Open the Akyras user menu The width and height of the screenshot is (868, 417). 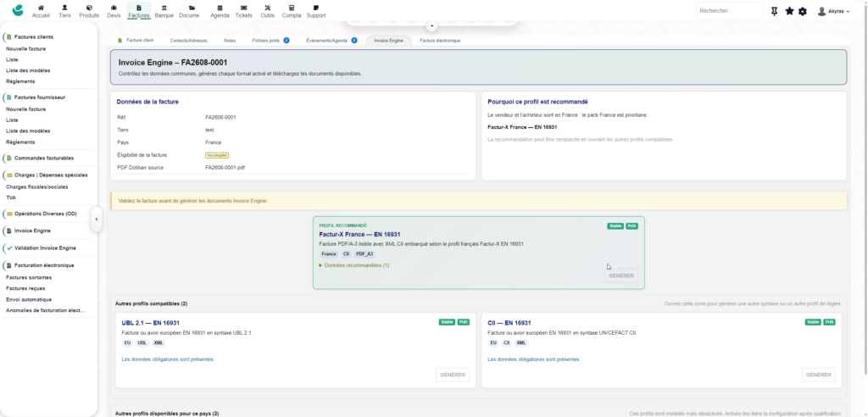click(834, 11)
